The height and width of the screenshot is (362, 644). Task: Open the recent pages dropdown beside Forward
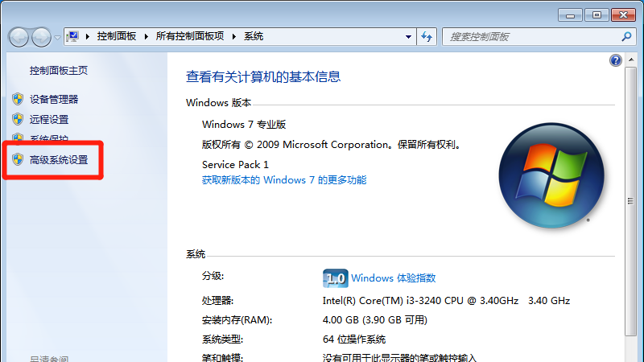(57, 38)
